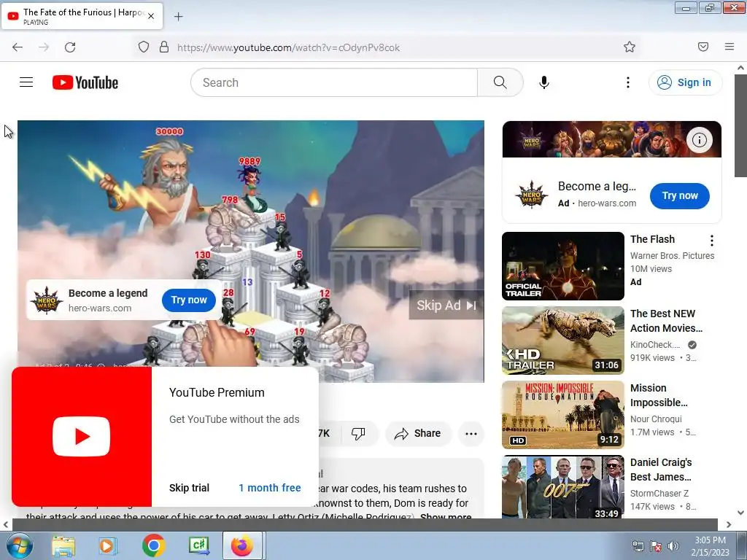Open more actions ellipsis button
Screen dimensions: 747x560
pyautogui.click(x=471, y=433)
